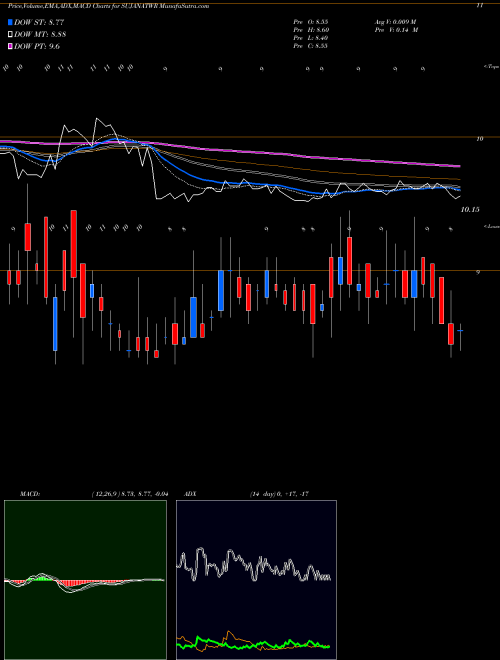This screenshot has width=500, height=660.
Task: Open the ADX chart panel
Action: [x=256, y=580]
